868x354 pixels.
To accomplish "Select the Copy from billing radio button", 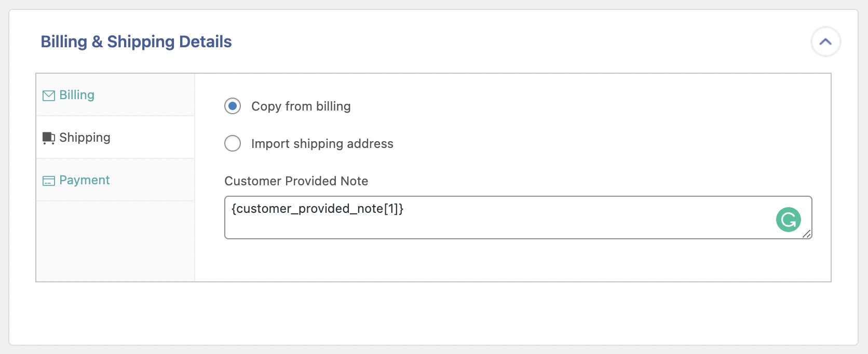I will (233, 106).
